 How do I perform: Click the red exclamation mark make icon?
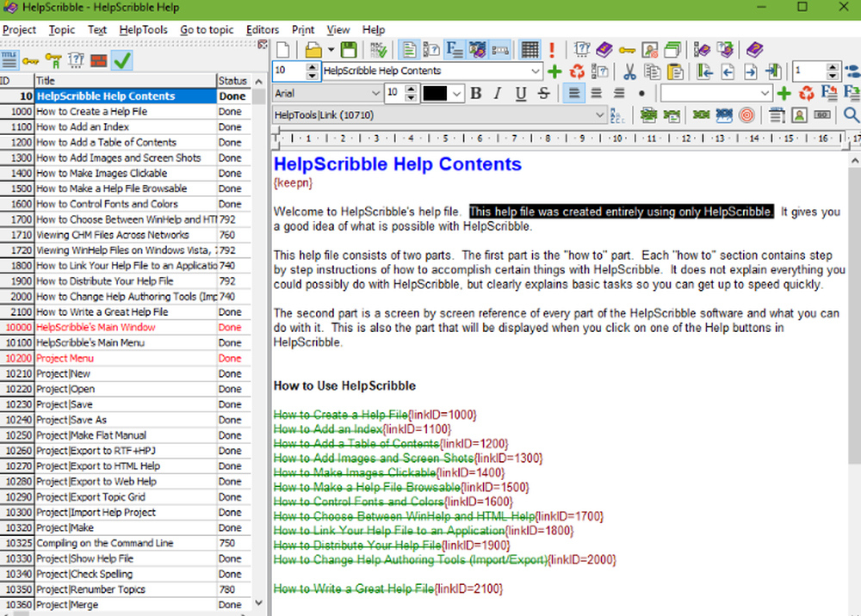(552, 50)
